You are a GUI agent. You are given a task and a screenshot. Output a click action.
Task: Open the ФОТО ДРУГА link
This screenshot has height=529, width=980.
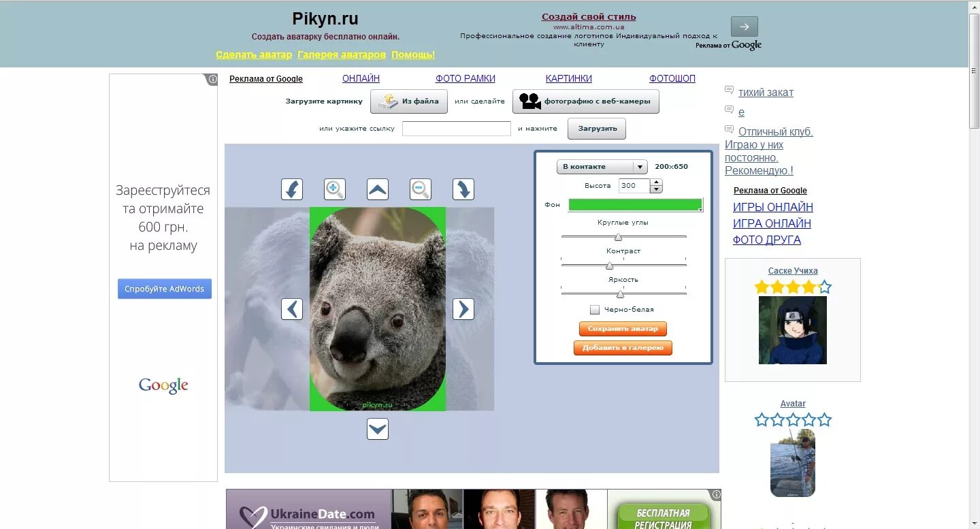tap(767, 240)
